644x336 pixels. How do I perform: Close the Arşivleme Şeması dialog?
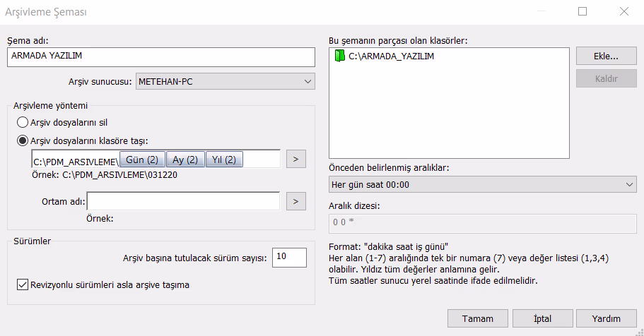(624, 11)
